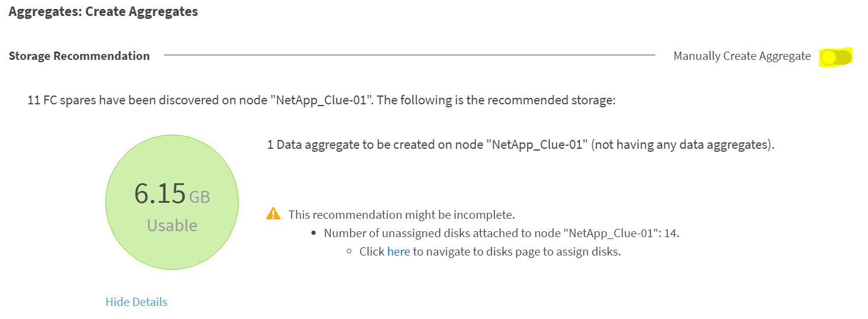This screenshot has height=319, width=868.
Task: Click the yellow knob of the aggregate toggle
Action: point(829,57)
